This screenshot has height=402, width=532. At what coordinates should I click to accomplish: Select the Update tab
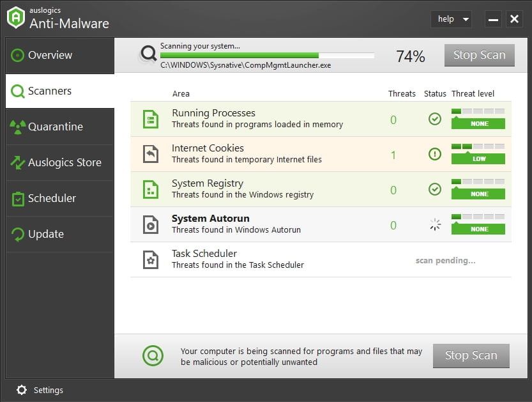(x=59, y=234)
